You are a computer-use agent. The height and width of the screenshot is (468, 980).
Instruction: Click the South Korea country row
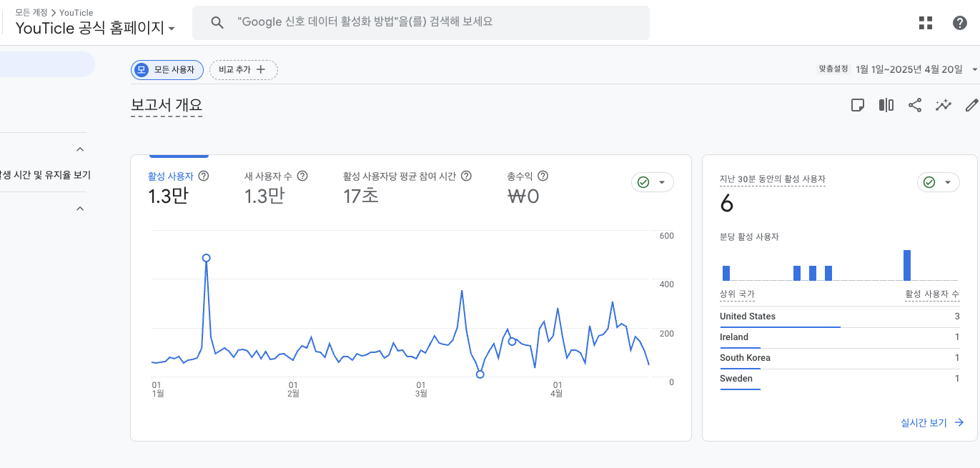[x=840, y=358]
